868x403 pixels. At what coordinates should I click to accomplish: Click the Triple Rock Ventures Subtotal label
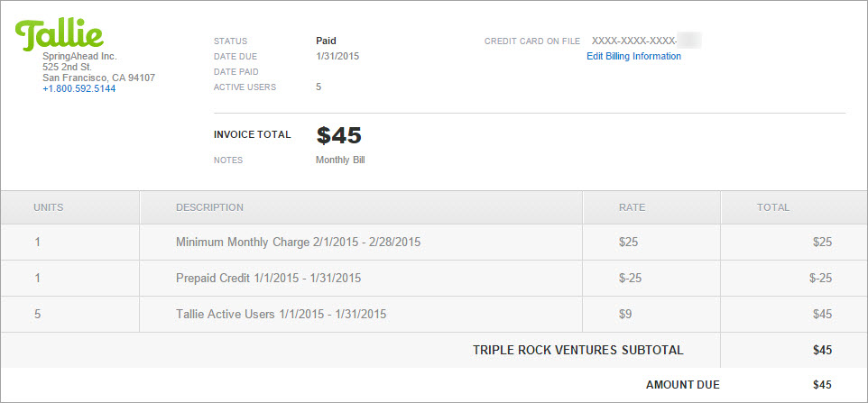tap(578, 350)
